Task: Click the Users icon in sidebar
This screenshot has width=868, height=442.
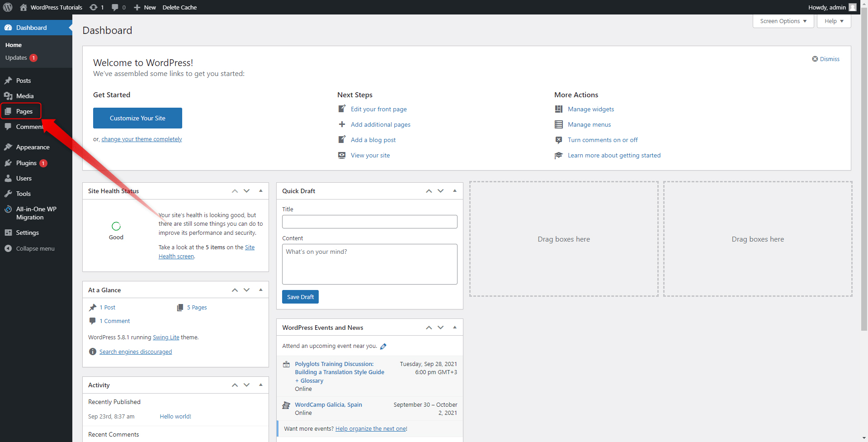Action: [8, 178]
